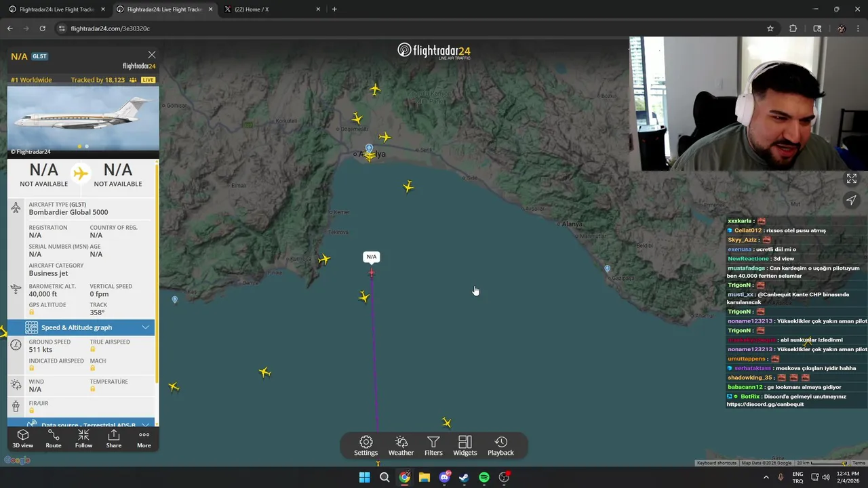Switch to the X Home browser tab

[271, 9]
